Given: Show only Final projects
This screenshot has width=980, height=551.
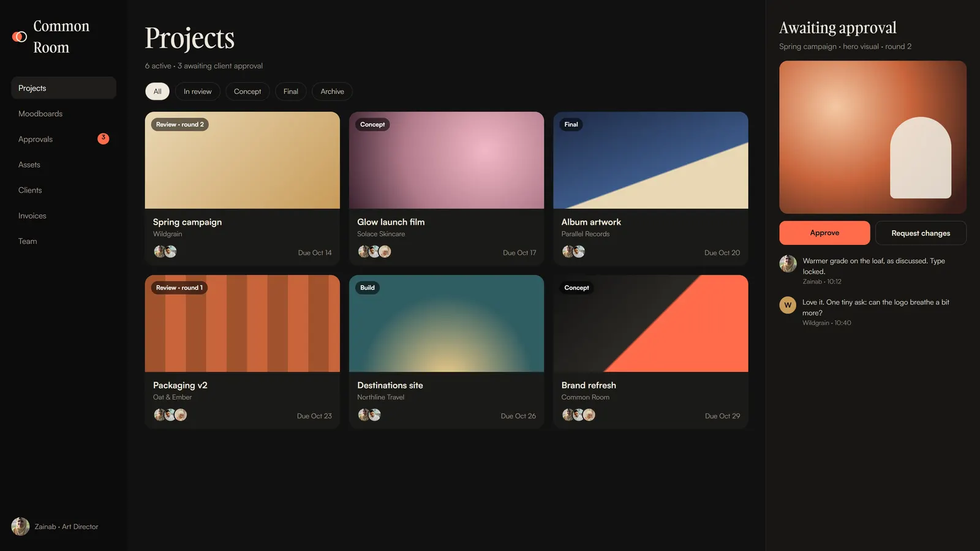Looking at the screenshot, I should 291,91.
